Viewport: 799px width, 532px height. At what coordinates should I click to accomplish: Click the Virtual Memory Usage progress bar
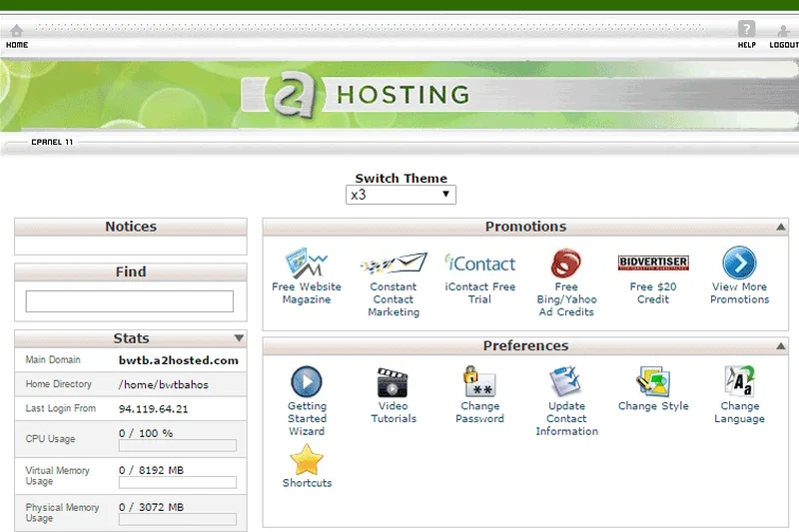[178, 483]
